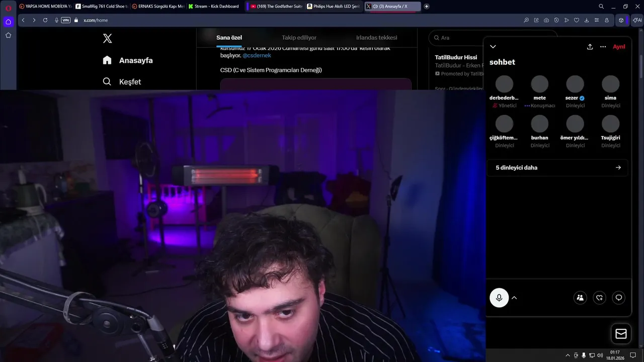Switch to Stream - Kick Dashboard tab

pos(214,7)
